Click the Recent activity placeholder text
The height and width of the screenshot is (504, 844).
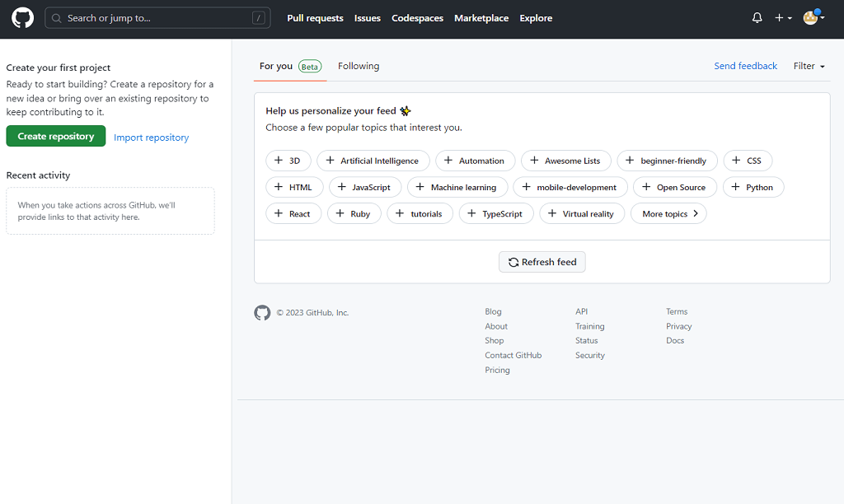coord(96,211)
